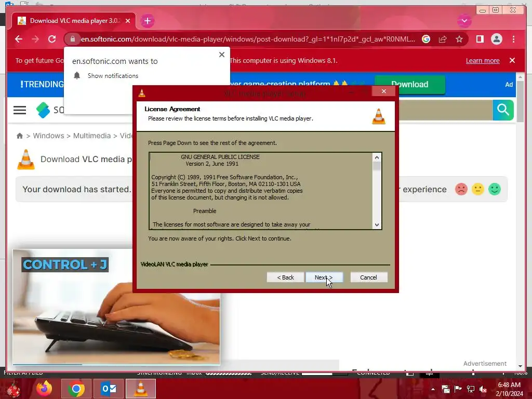Show hidden tray icons arrow

tap(433, 389)
